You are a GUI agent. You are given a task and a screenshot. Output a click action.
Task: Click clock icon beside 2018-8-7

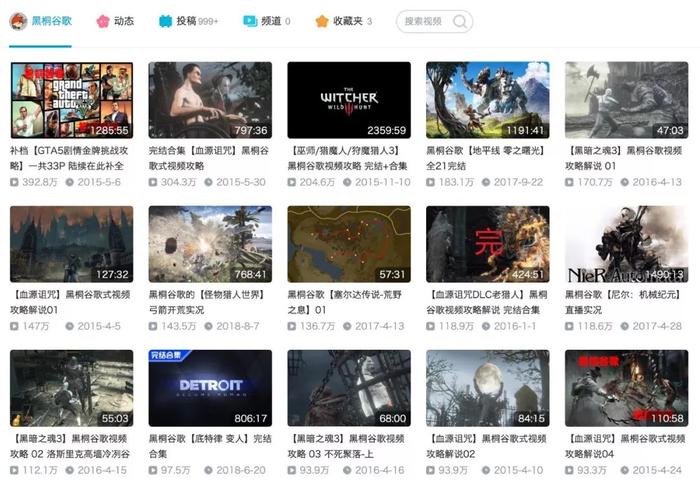click(x=208, y=326)
